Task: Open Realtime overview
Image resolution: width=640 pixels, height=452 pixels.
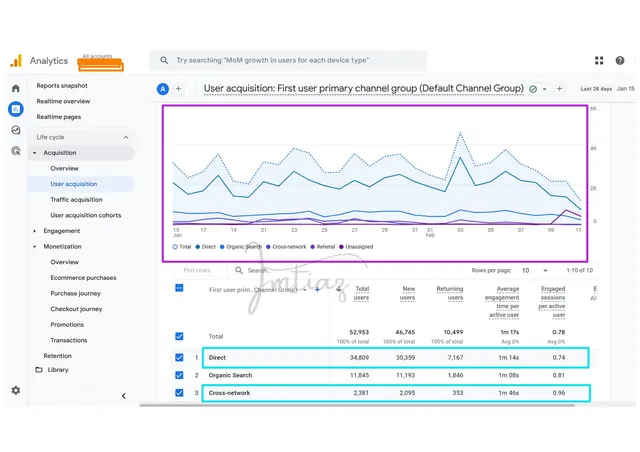Action: (63, 101)
